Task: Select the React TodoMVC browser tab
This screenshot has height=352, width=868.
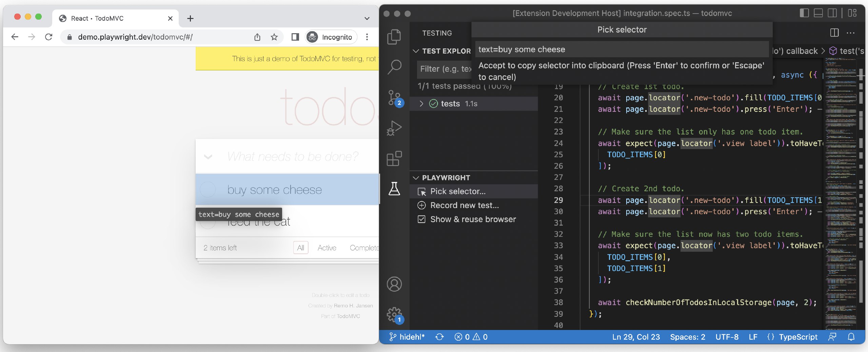Action: [116, 18]
